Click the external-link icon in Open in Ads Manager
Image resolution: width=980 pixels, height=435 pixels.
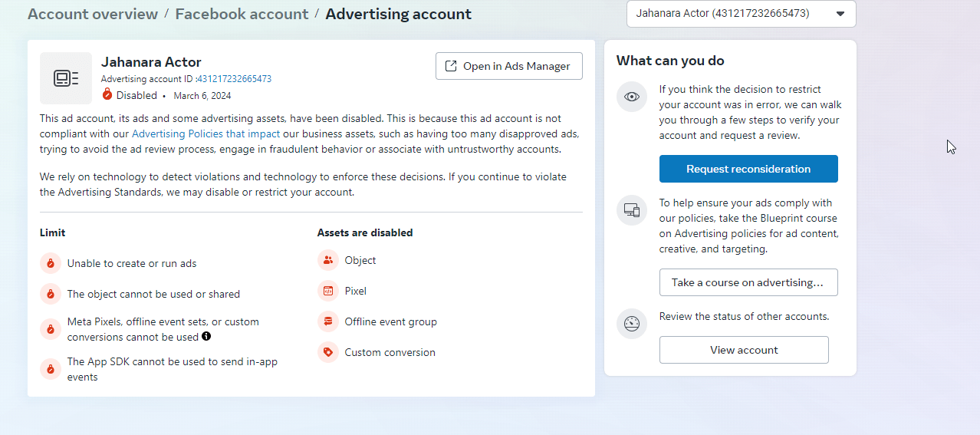point(452,66)
